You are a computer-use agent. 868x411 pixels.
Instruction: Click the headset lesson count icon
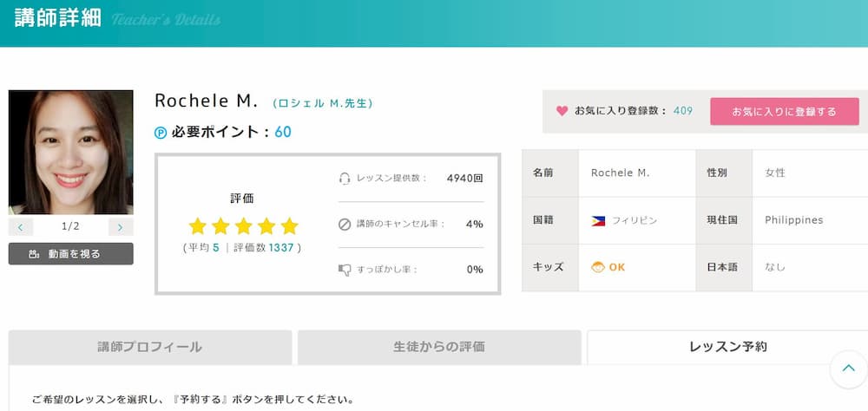[x=345, y=179]
